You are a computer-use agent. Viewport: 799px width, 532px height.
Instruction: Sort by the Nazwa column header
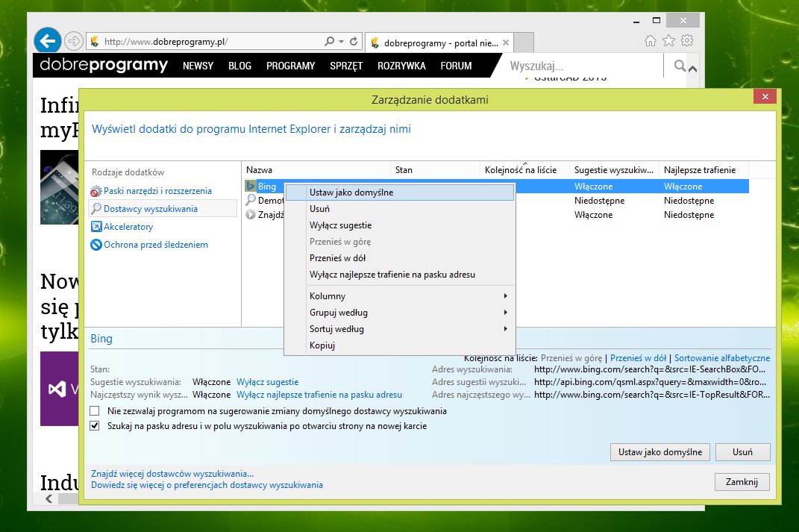316,169
